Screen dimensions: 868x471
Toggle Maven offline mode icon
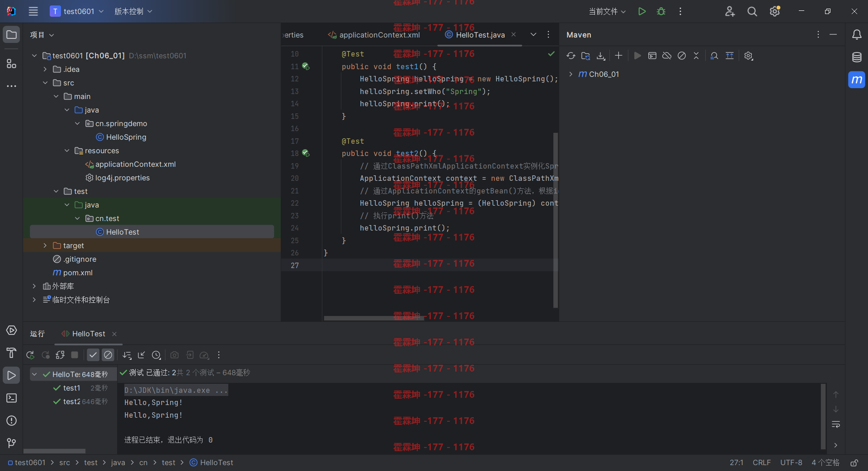(667, 56)
